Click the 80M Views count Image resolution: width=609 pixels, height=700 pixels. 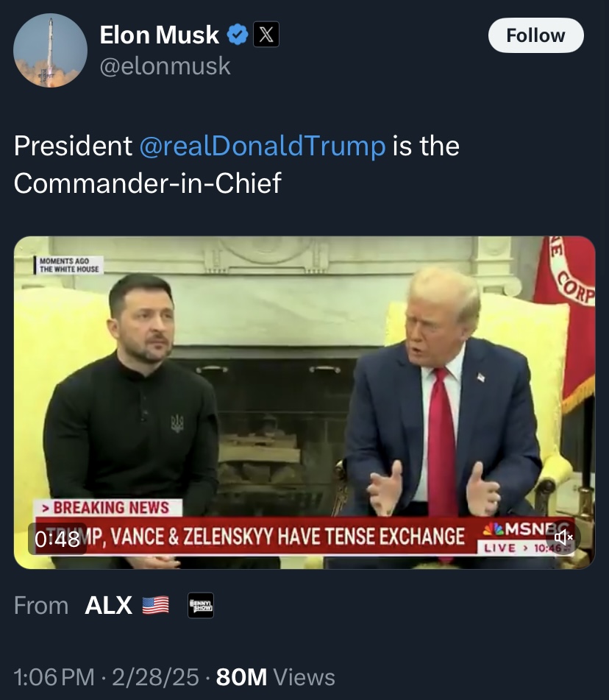(x=276, y=677)
